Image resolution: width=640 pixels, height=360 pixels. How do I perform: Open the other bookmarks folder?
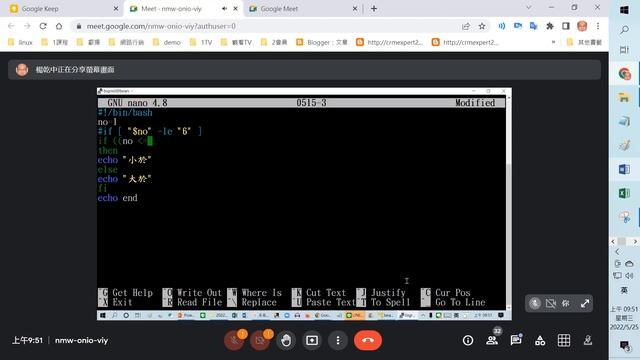(x=584, y=42)
